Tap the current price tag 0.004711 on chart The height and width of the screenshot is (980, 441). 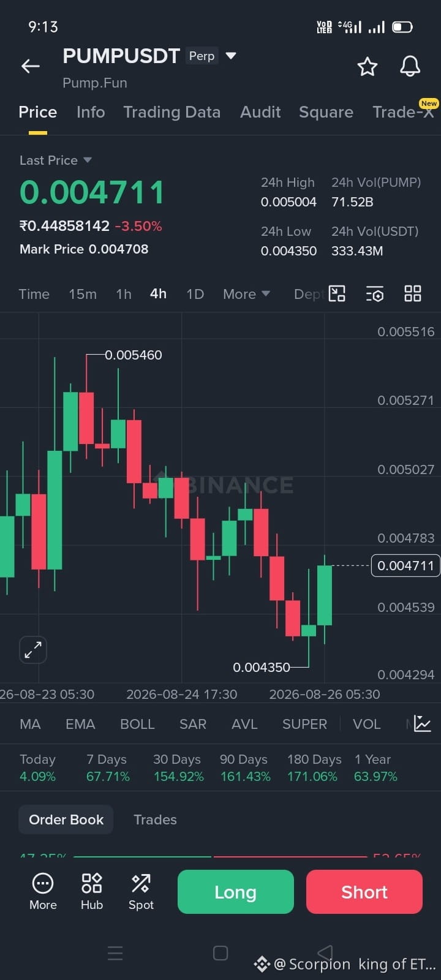click(405, 565)
